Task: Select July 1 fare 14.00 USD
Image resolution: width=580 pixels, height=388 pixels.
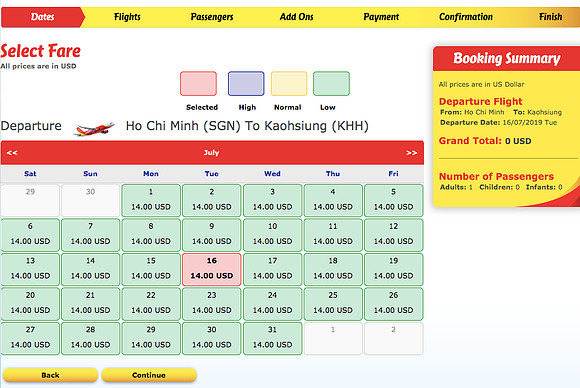Action: 151,200
